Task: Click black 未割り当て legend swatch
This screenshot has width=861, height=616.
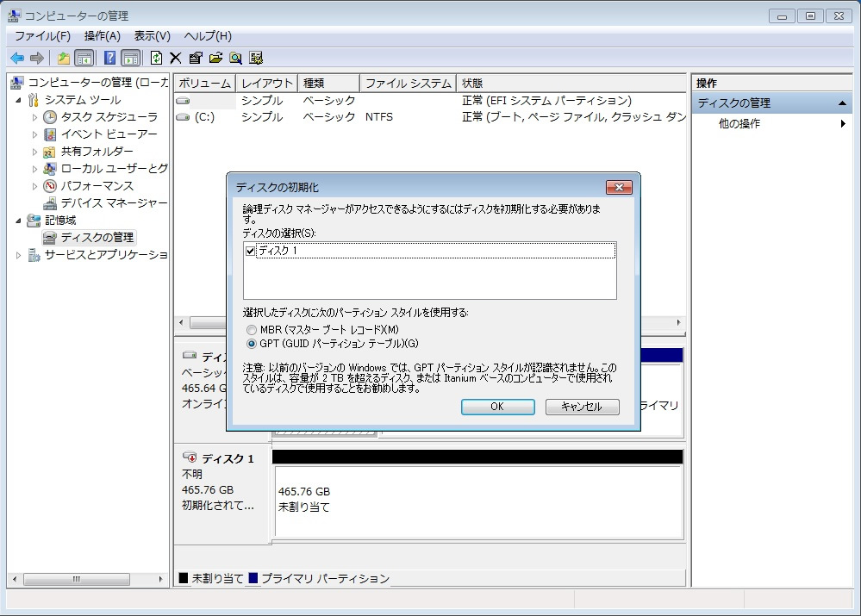Action: (x=184, y=577)
